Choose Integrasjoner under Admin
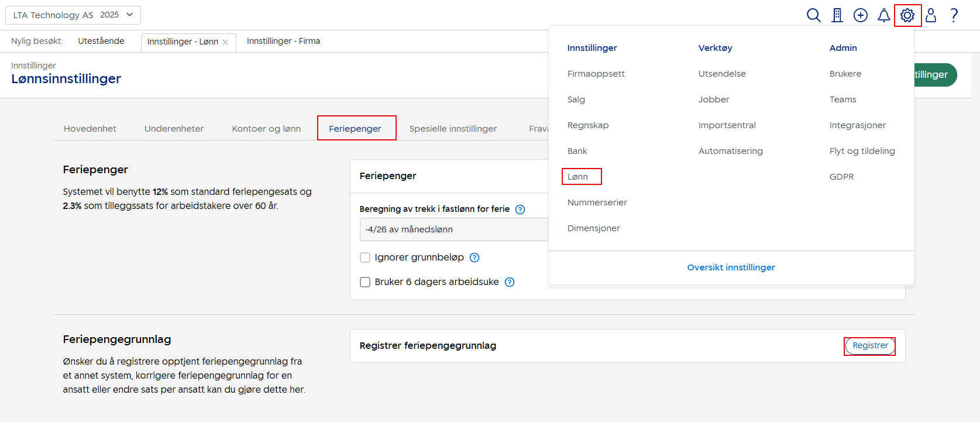This screenshot has width=980, height=422. (857, 125)
